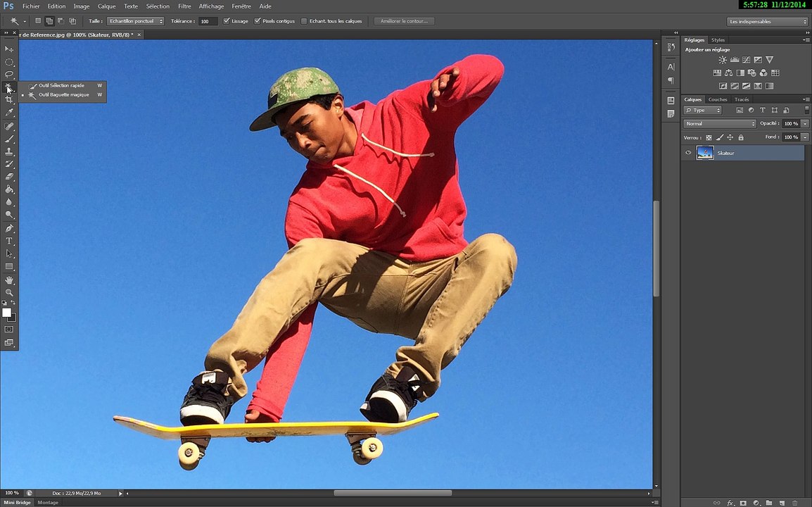Hide the Skateur layer with eye icon

click(x=688, y=153)
